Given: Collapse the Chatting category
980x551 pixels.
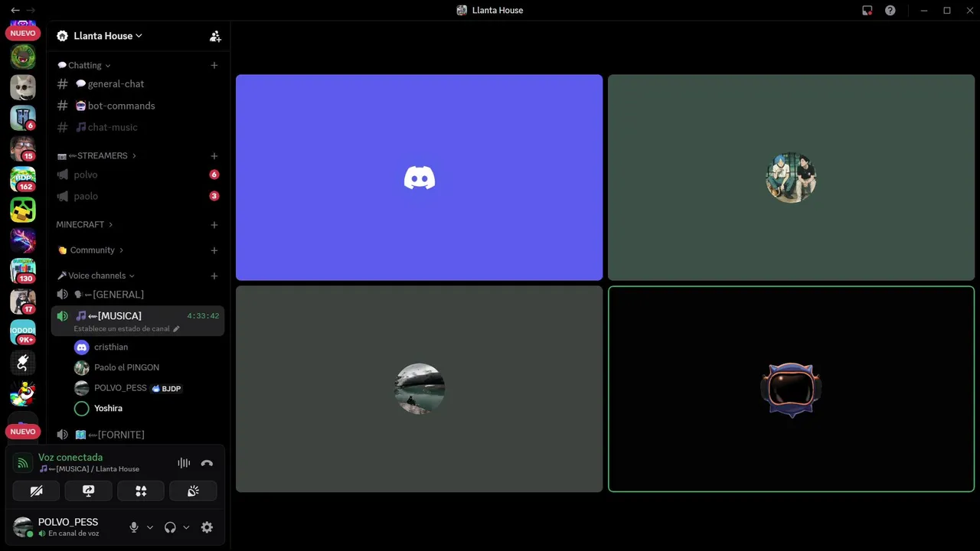Looking at the screenshot, I should pyautogui.click(x=84, y=65).
